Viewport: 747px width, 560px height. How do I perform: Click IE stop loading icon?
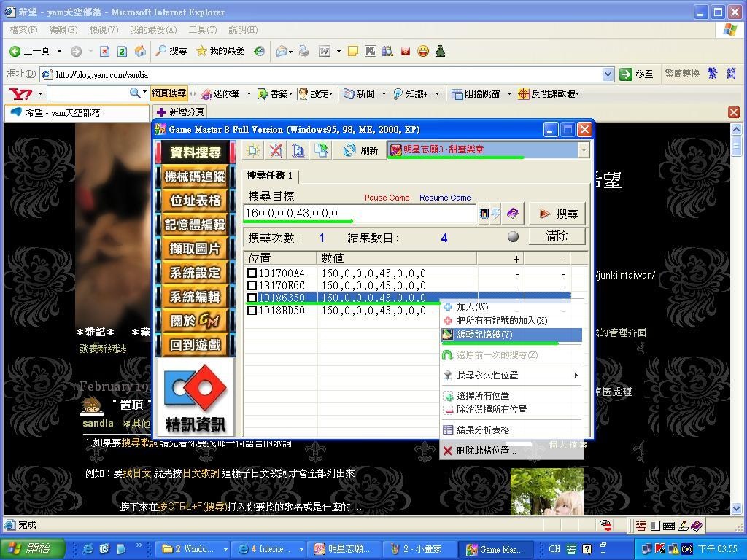[105, 51]
